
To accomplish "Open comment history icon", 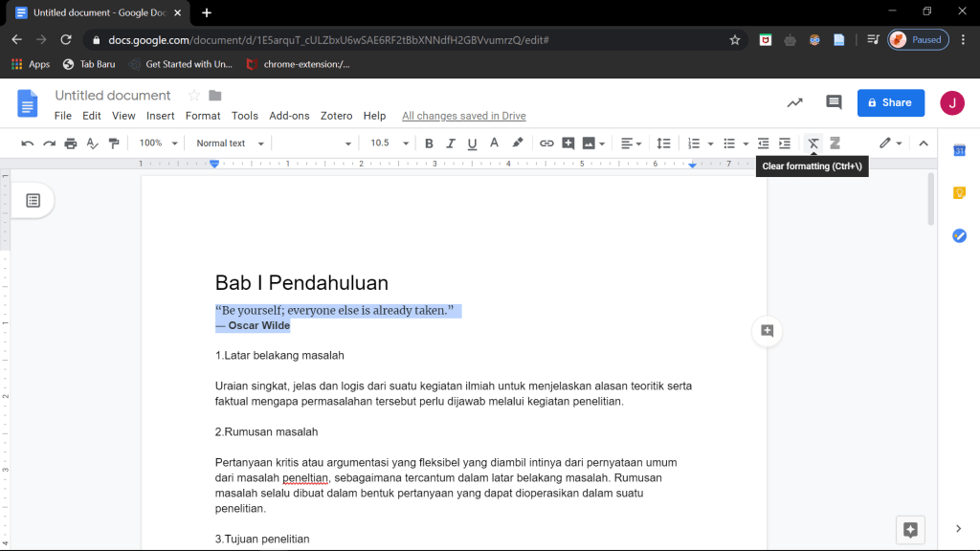I will [834, 102].
